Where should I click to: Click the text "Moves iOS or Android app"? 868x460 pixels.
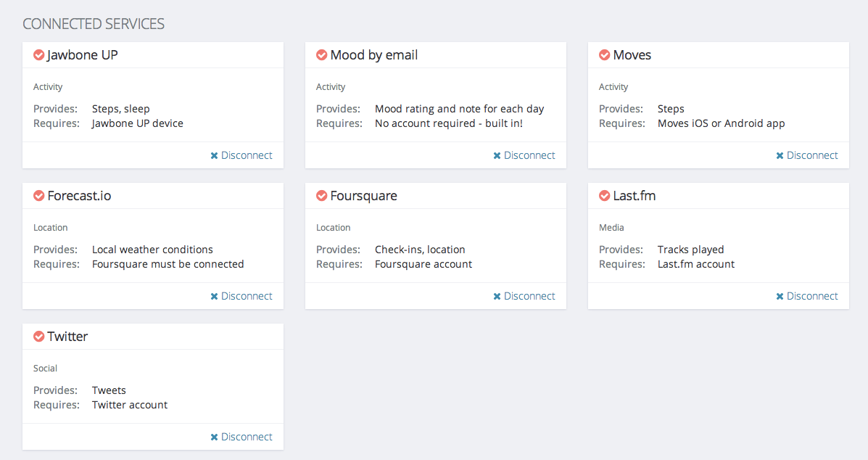tap(722, 123)
